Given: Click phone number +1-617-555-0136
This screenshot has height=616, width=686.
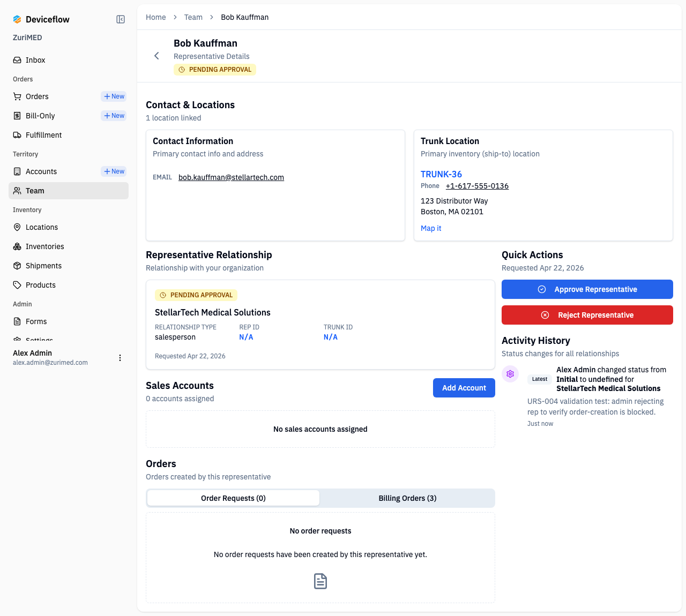Looking at the screenshot, I should click(x=477, y=186).
